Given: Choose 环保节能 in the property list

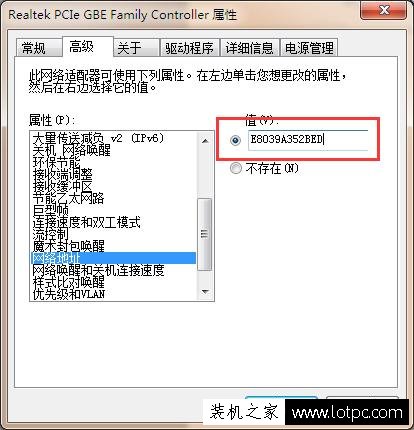Looking at the screenshot, I should (x=56, y=162).
